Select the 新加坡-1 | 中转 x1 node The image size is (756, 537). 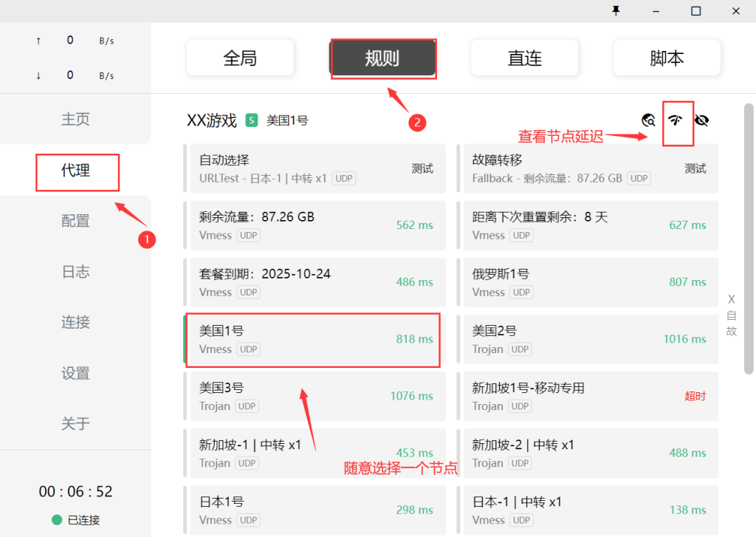pos(315,453)
